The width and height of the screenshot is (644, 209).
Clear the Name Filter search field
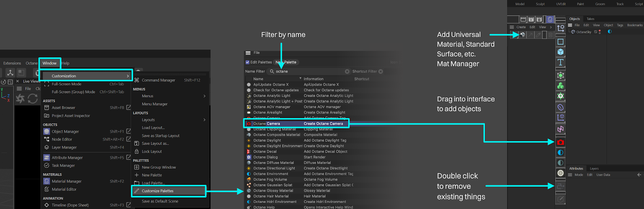click(347, 71)
